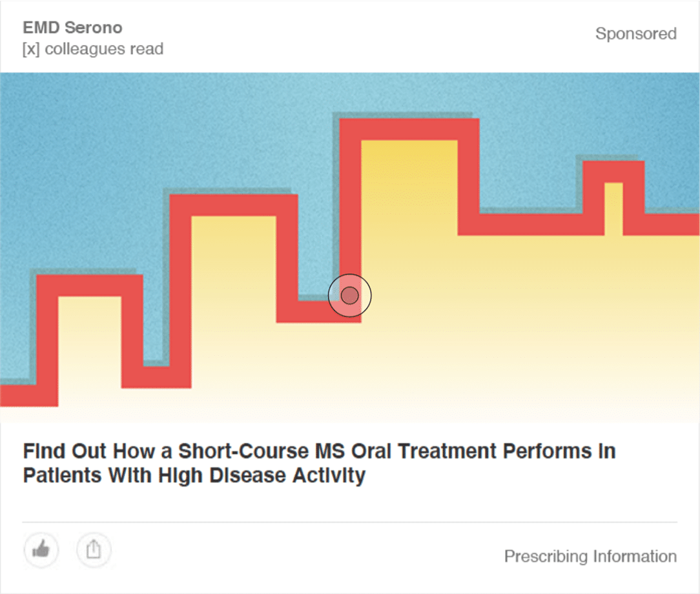Viewport: 700px width, 594px height.
Task: Click the red line's top horizontal segment
Action: pyautogui.click(x=409, y=129)
